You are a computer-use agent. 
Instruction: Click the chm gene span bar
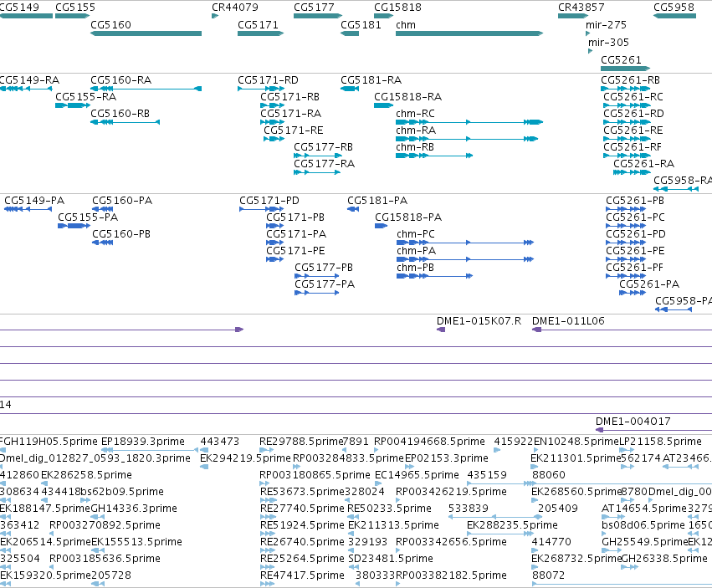(x=469, y=33)
